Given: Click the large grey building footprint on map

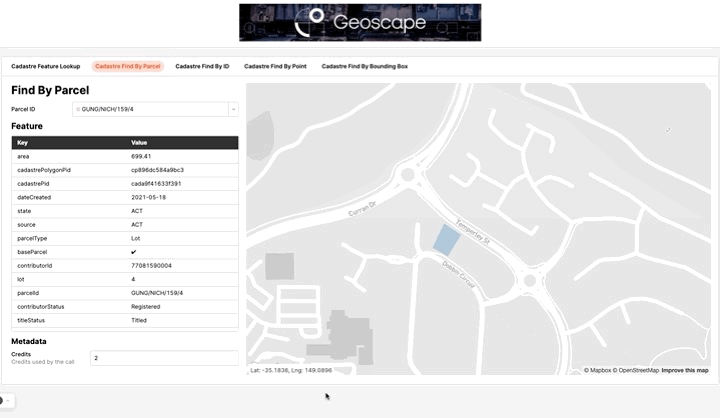Looking at the screenshot, I should [341, 335].
